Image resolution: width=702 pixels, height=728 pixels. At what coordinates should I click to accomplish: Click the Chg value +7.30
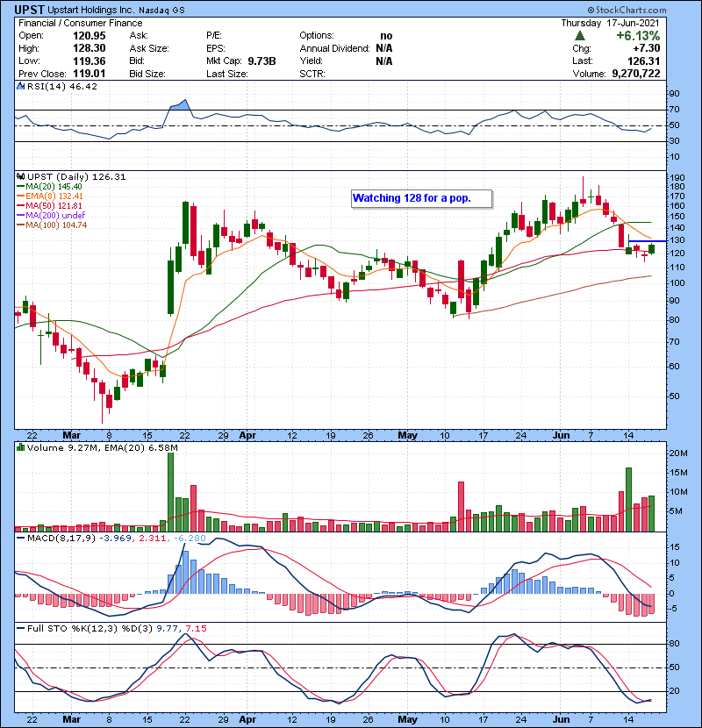(x=646, y=48)
